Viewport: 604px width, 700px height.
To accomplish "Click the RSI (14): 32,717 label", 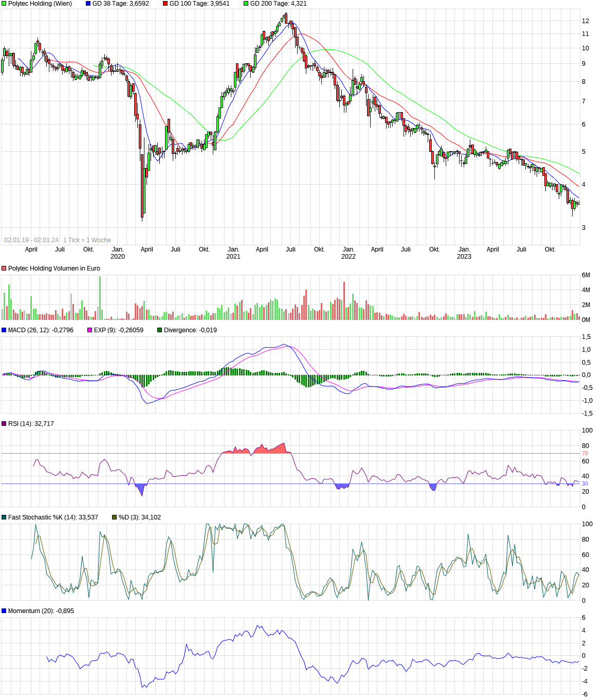I will (31, 424).
